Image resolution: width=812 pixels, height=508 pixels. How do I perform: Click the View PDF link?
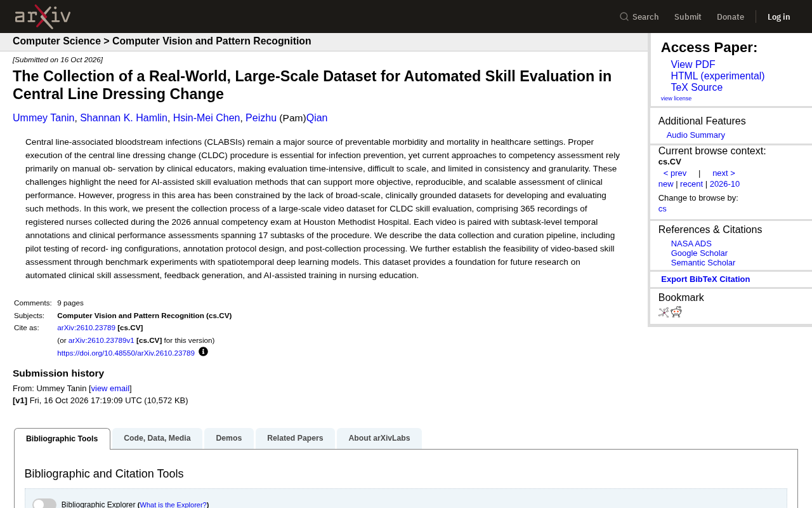693,65
